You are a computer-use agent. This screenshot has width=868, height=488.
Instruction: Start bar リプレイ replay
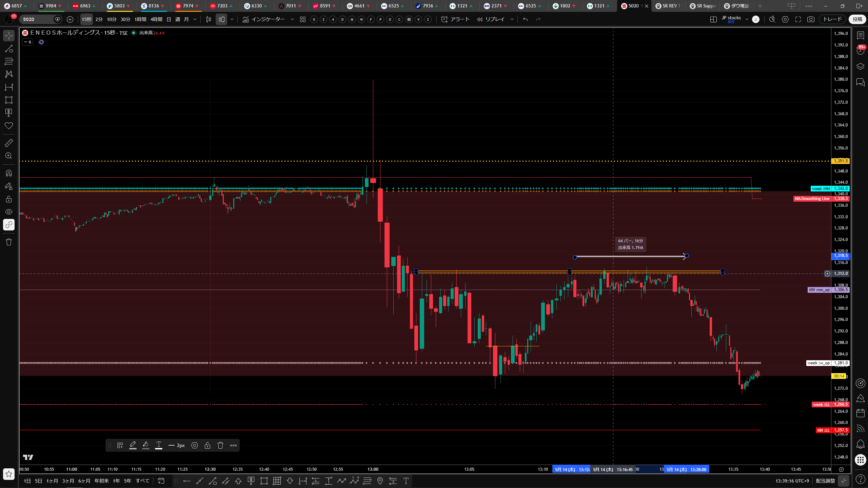[x=491, y=19]
